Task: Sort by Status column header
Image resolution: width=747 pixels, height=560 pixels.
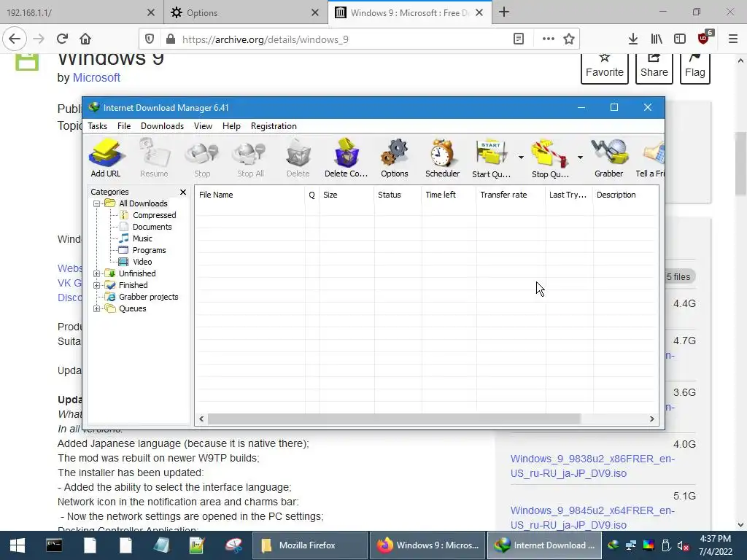Action: pyautogui.click(x=398, y=195)
